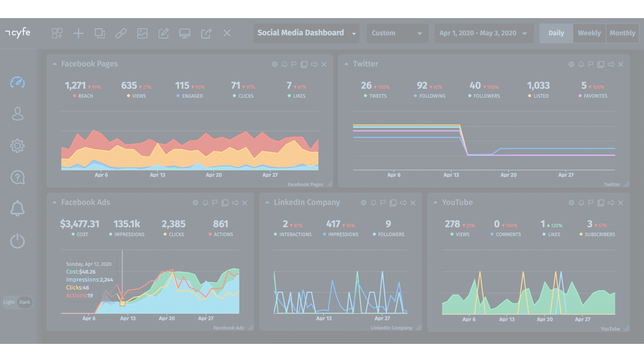
Task: Click the add widget grid icon
Action: [57, 33]
